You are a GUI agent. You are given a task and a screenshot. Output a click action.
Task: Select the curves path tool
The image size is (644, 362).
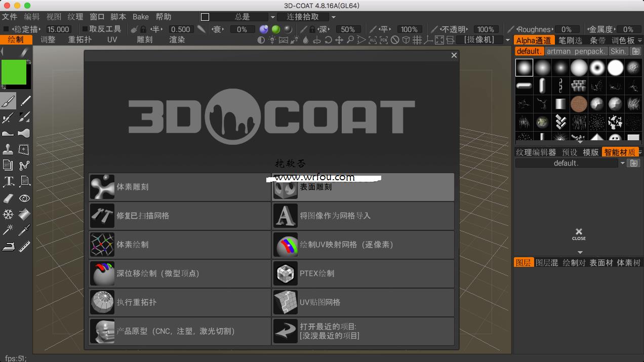24,166
